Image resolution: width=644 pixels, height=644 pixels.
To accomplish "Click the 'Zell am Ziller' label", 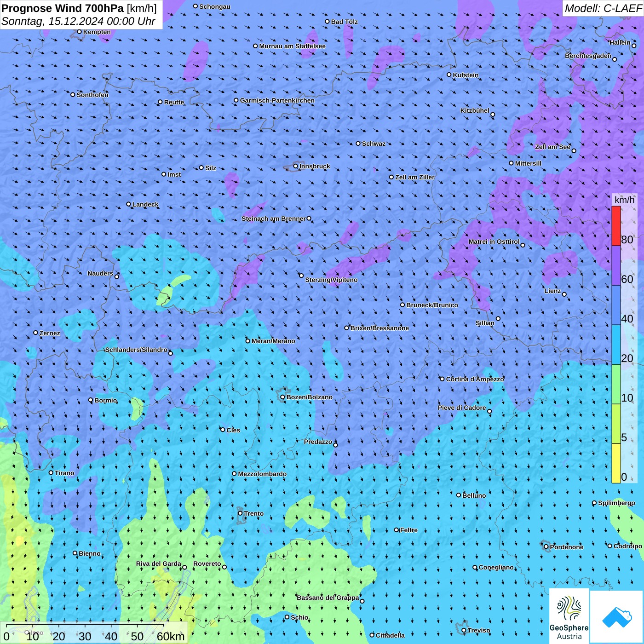I will pos(415,177).
